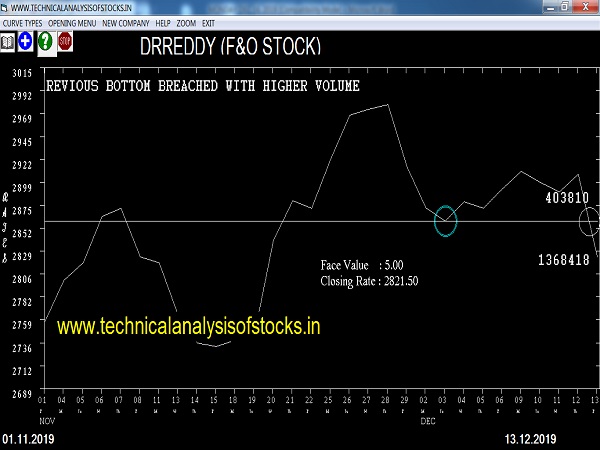600x450 pixels.
Task: Click the blue plus icon
Action: click(26, 42)
